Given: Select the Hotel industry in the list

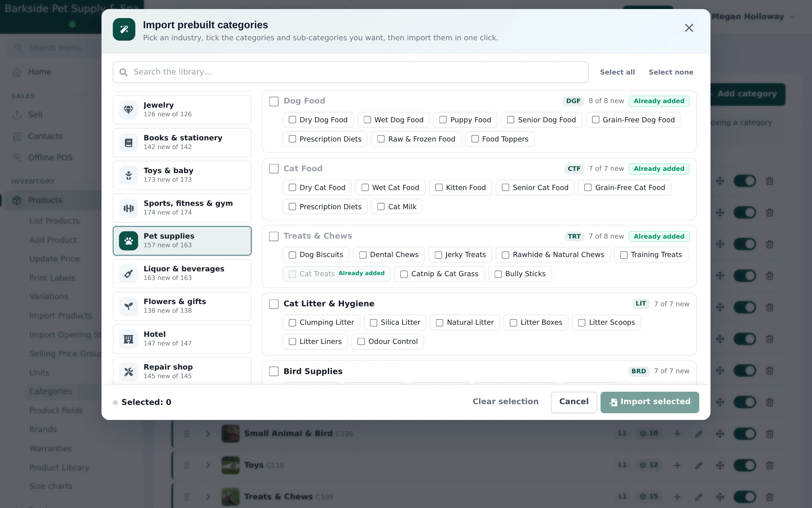Looking at the screenshot, I should 182,339.
